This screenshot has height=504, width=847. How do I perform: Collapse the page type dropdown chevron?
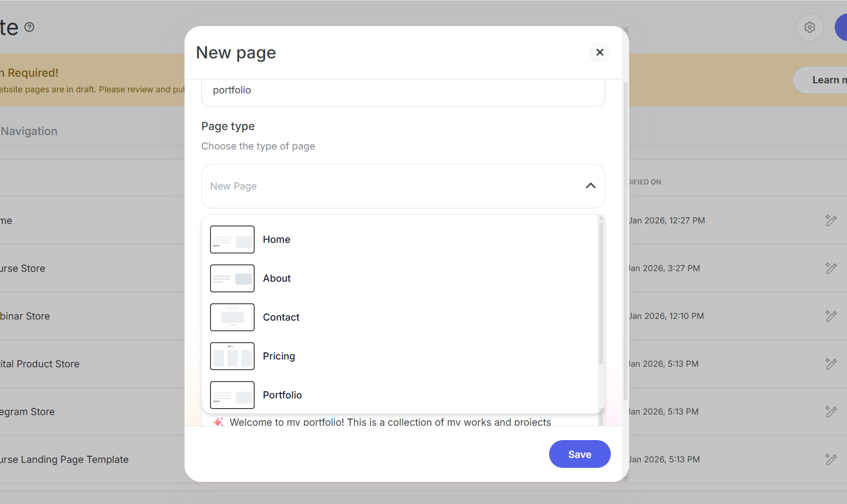[x=590, y=186]
